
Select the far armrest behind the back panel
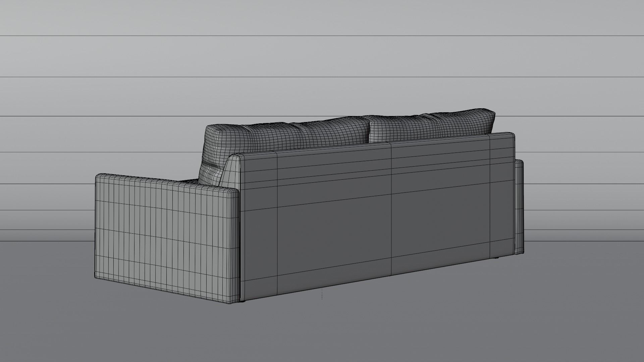pos(519,207)
